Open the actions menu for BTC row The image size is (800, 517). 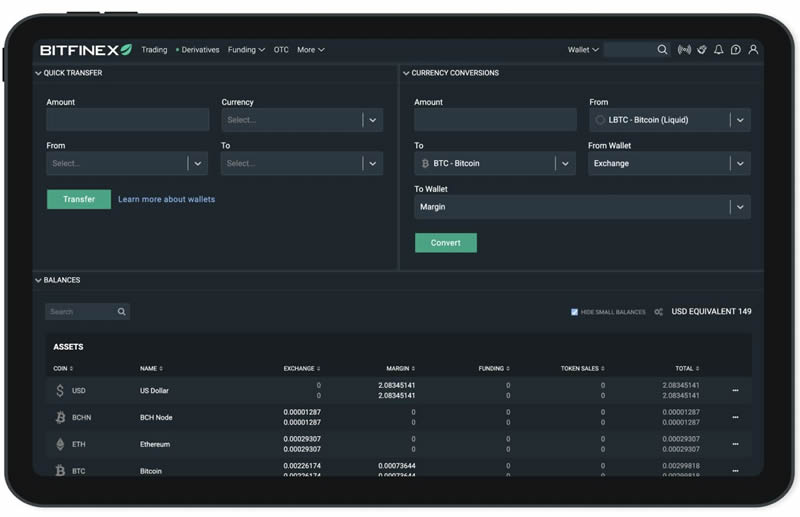735,471
